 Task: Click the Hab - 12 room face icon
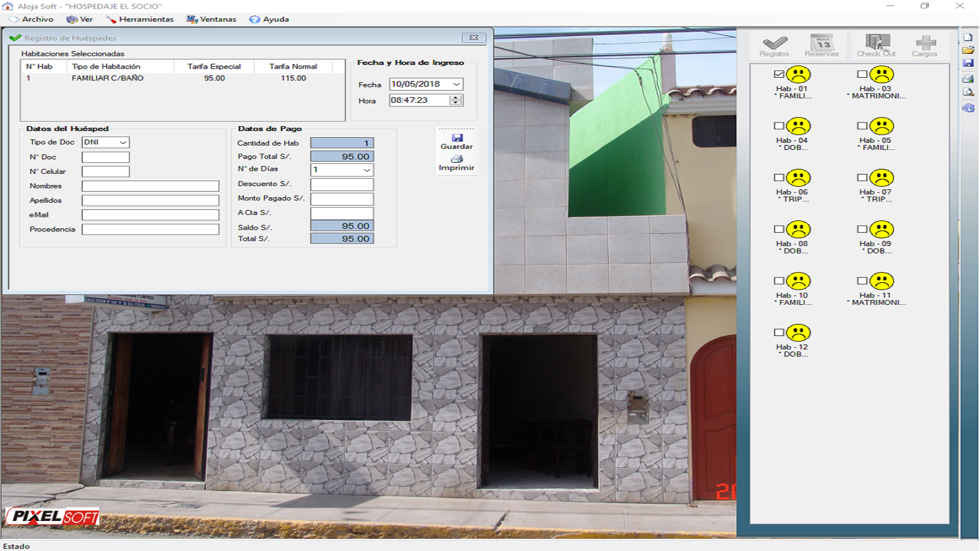(x=798, y=333)
